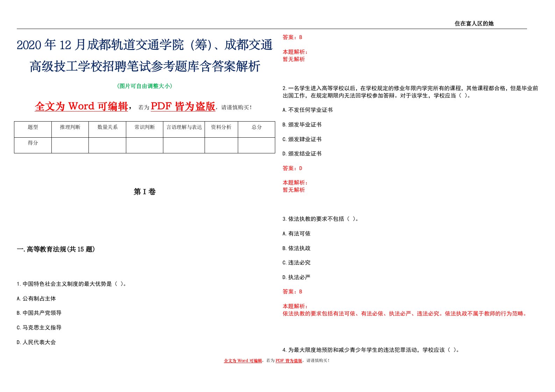The image size is (555, 392).
Task: Click the footer red text PDF 皆为盗版
Action: tap(289, 361)
